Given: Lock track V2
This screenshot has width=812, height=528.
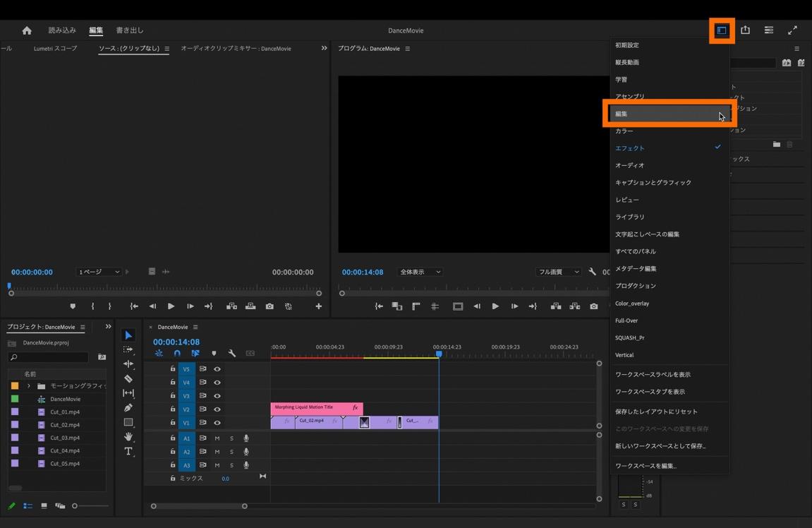Looking at the screenshot, I should pyautogui.click(x=173, y=409).
